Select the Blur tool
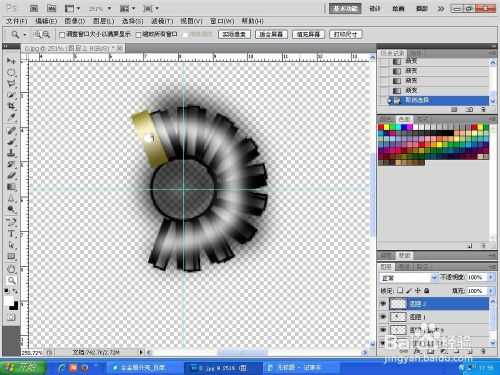Screen dimensions: 500x375 pyautogui.click(x=11, y=198)
